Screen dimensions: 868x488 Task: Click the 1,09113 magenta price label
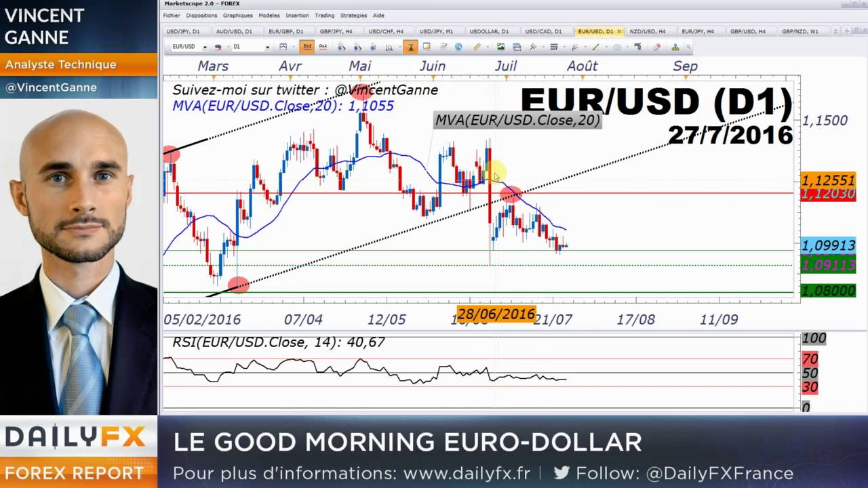click(x=828, y=265)
